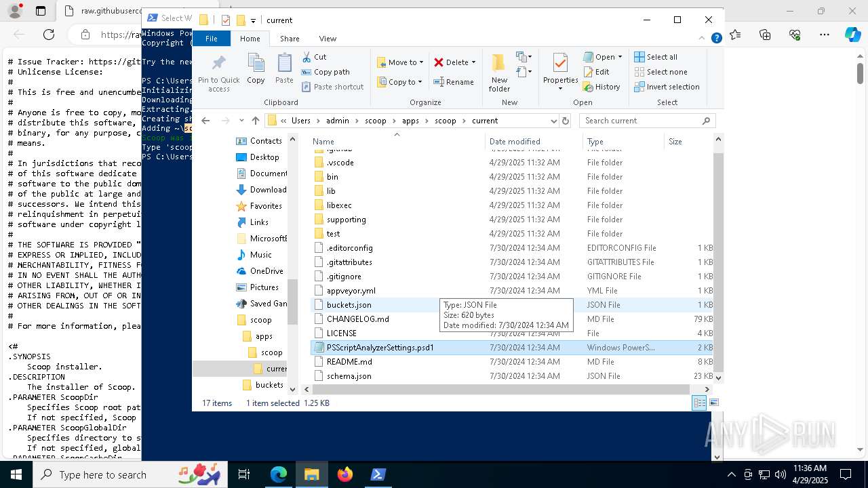
Task: Open the Explorer Help question mark
Action: tap(716, 39)
